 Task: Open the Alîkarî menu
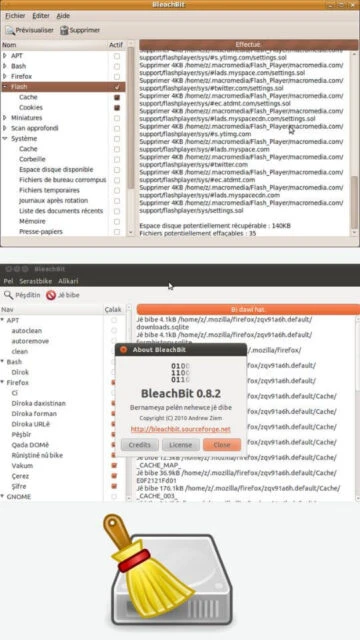click(68, 281)
